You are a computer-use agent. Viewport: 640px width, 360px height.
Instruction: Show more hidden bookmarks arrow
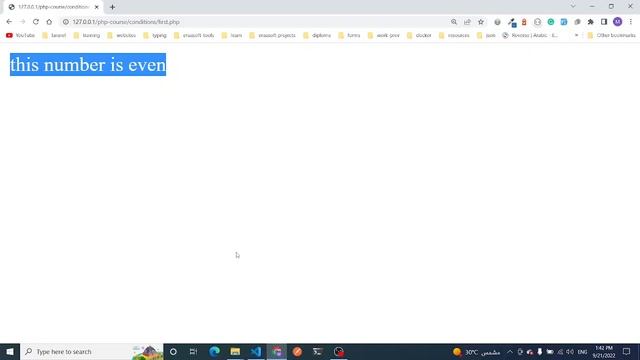[x=576, y=36]
